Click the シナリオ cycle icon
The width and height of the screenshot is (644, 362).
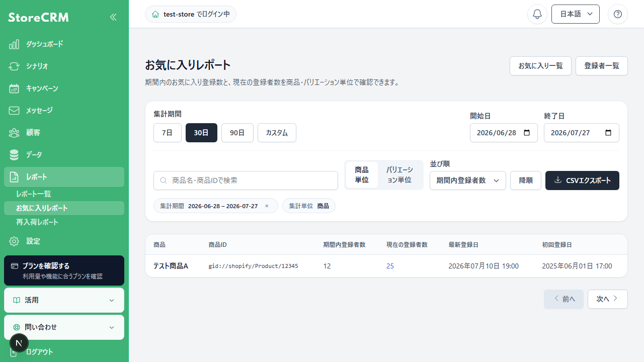pos(14,66)
